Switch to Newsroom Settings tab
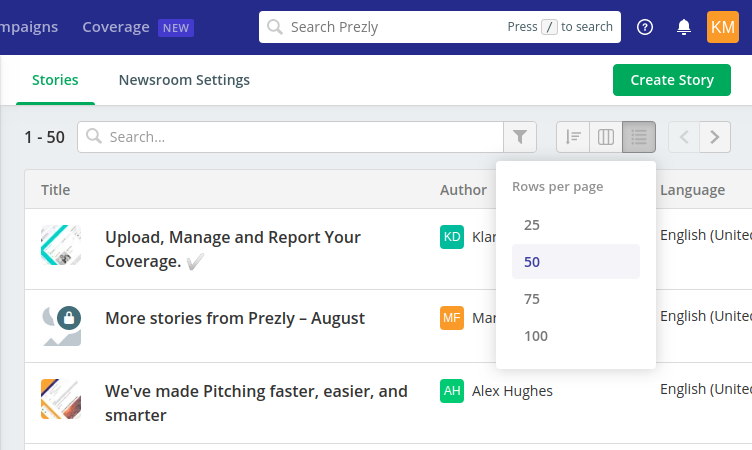Viewport: 752px width, 450px height. pyautogui.click(x=184, y=80)
